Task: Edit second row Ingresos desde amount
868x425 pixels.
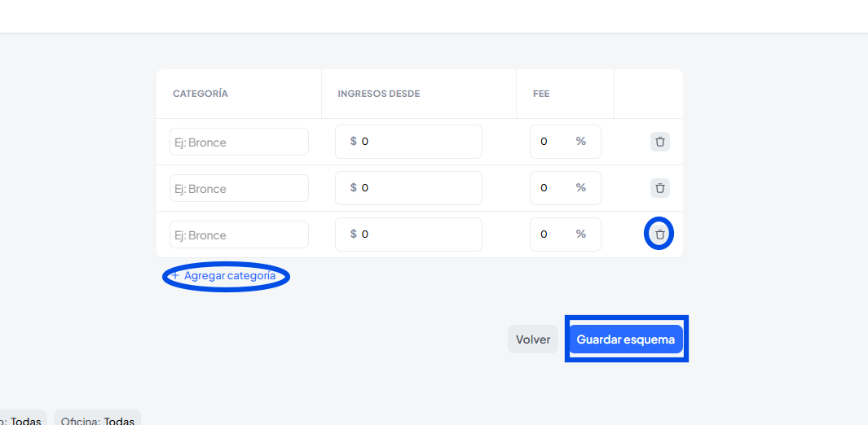Action: (416, 188)
